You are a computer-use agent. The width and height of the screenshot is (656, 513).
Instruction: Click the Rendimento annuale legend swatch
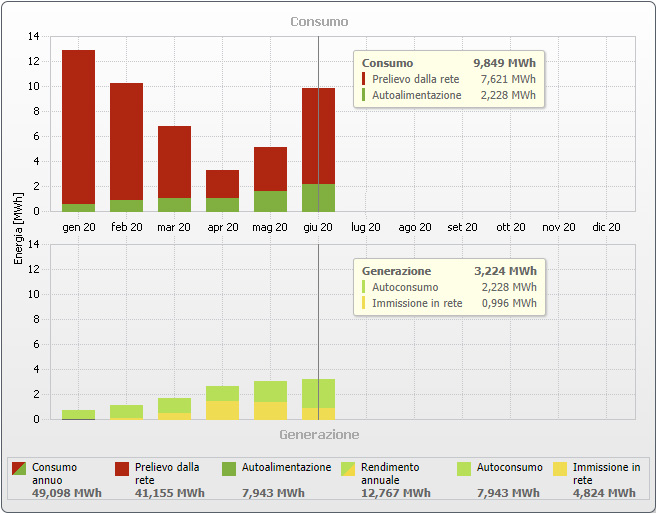pyautogui.click(x=348, y=469)
